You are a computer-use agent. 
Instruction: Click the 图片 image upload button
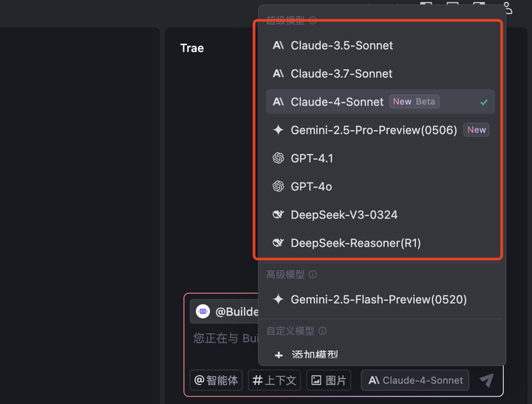pyautogui.click(x=328, y=380)
